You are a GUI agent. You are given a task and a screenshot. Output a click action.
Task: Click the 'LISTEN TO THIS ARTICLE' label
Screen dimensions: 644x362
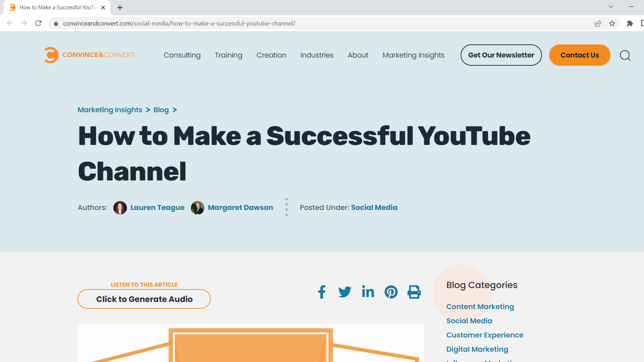pos(144,285)
